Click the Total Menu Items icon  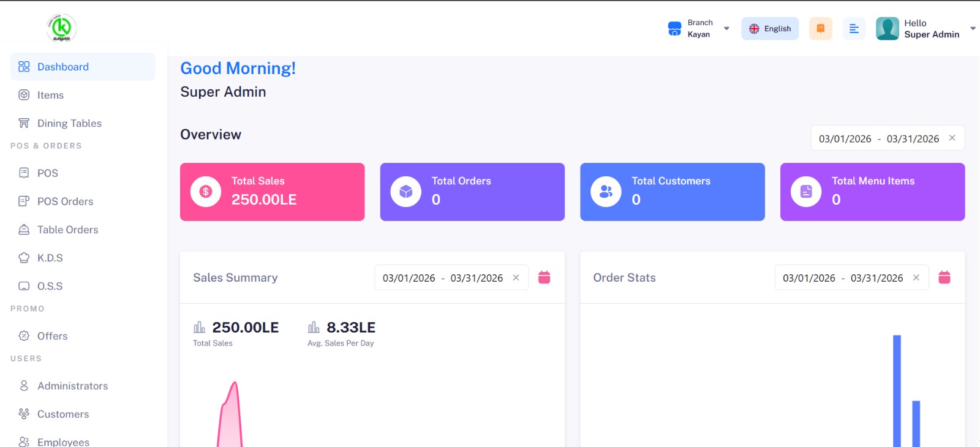point(806,192)
